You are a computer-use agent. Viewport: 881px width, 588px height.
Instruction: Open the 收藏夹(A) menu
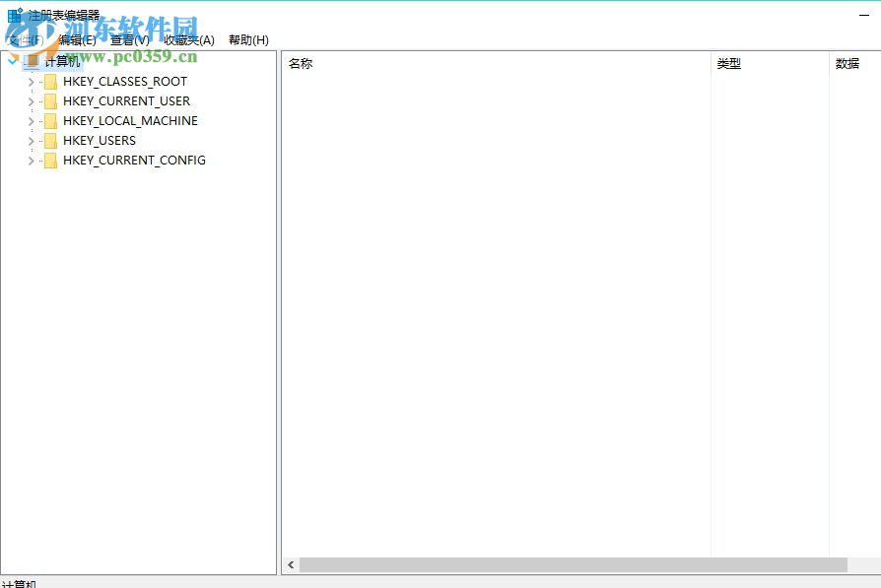tap(189, 39)
